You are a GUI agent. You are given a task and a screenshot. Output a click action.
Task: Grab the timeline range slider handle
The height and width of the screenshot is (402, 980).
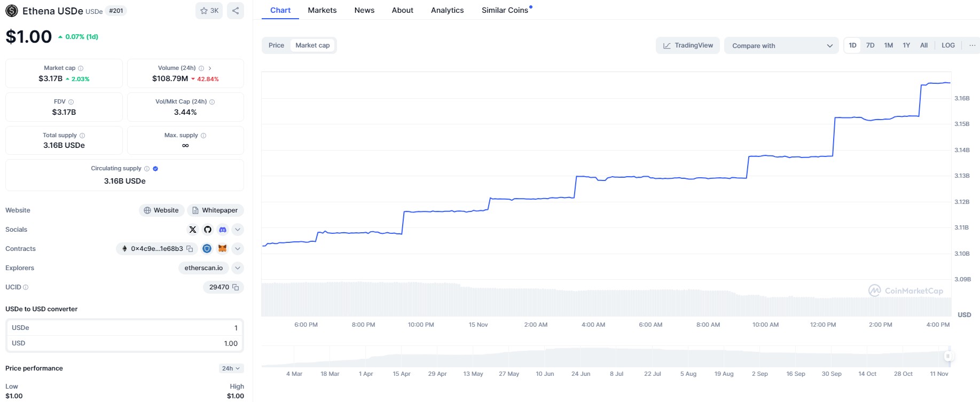948,356
